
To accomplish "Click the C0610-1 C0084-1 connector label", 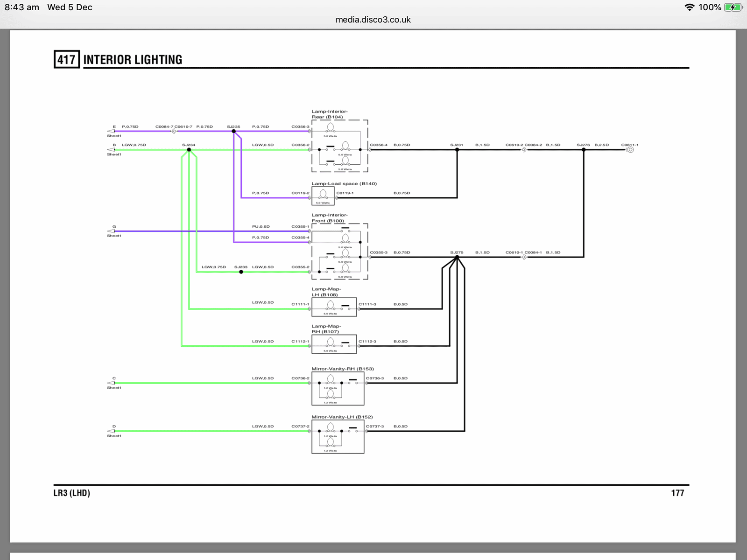I will pyautogui.click(x=524, y=252).
